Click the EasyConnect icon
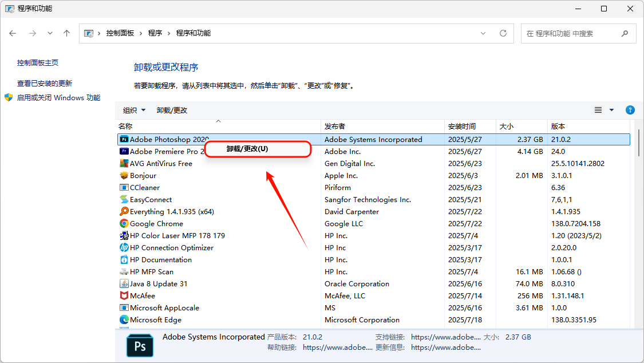The width and height of the screenshot is (644, 363). (x=124, y=200)
